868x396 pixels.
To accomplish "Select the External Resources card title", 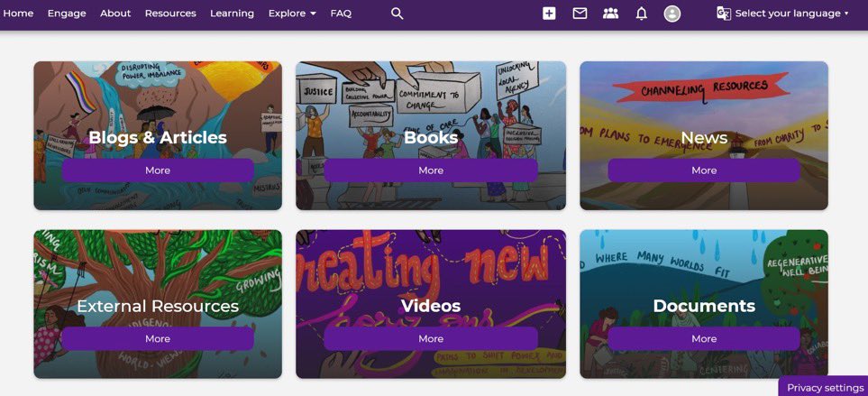I will pyautogui.click(x=158, y=306).
